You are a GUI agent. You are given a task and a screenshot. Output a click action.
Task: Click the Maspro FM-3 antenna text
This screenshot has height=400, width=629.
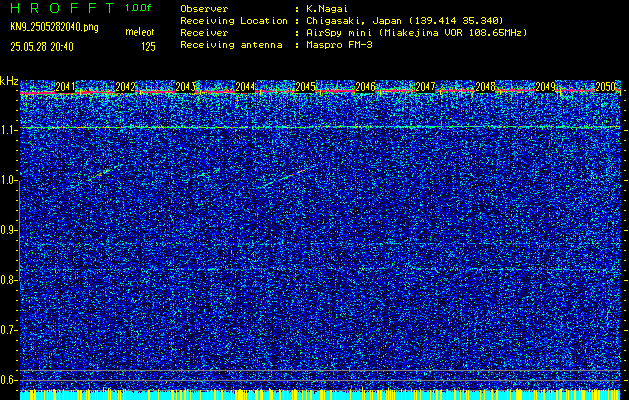339,45
